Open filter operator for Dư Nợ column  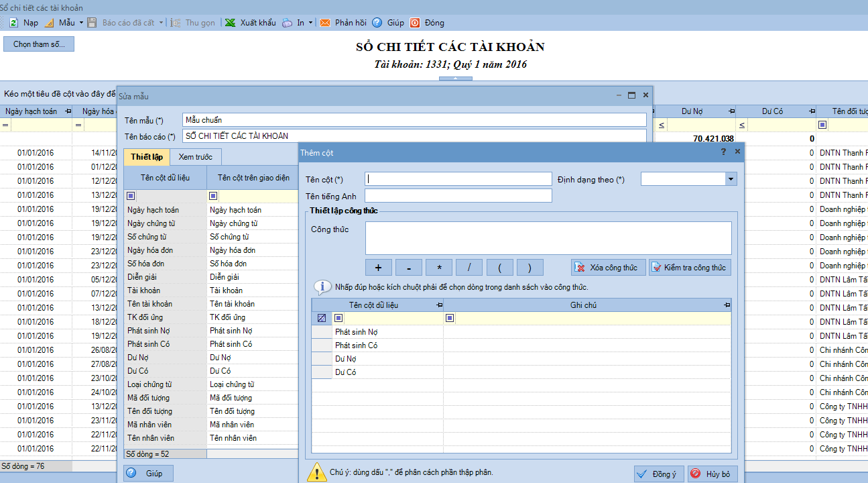[662, 125]
